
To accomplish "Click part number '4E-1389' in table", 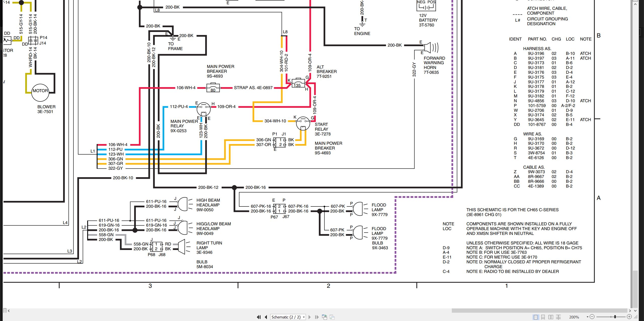I will (x=536, y=186).
